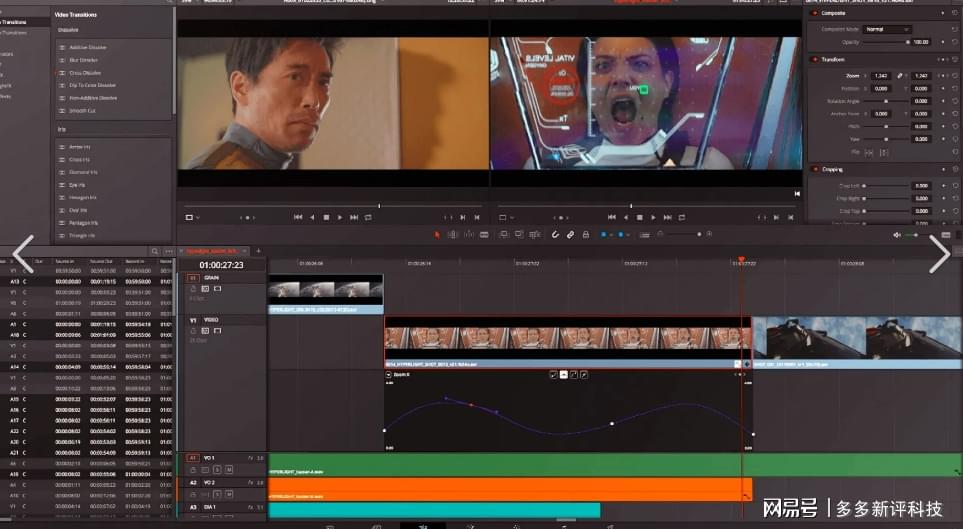Screen dimensions: 963x529
Task: Toggle the magnet Snapping icon
Action: (555, 235)
